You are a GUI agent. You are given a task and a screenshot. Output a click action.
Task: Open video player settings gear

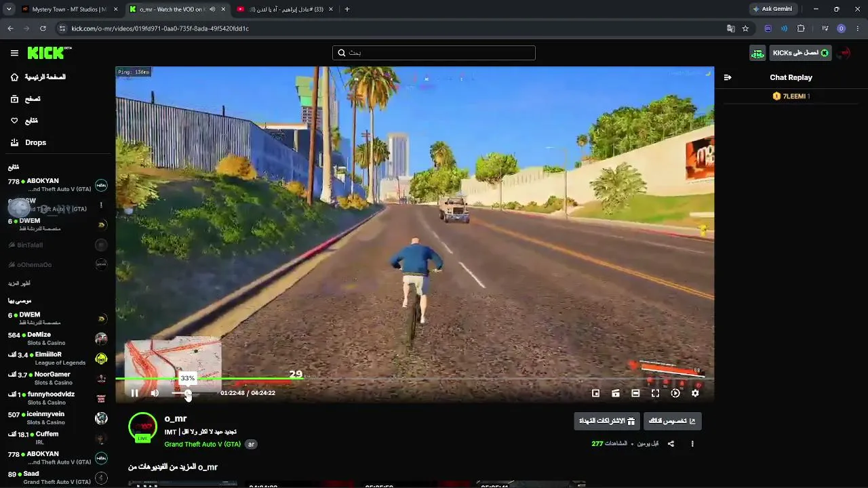(x=695, y=393)
